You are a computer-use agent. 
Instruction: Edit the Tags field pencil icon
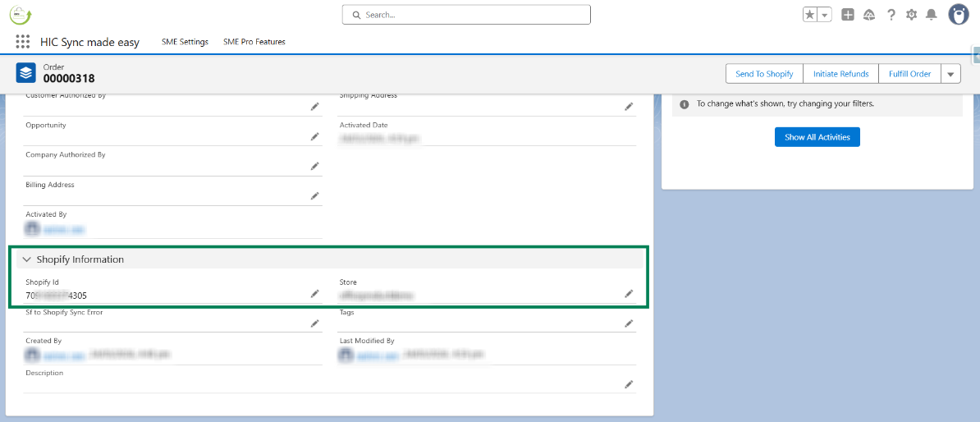coord(629,323)
